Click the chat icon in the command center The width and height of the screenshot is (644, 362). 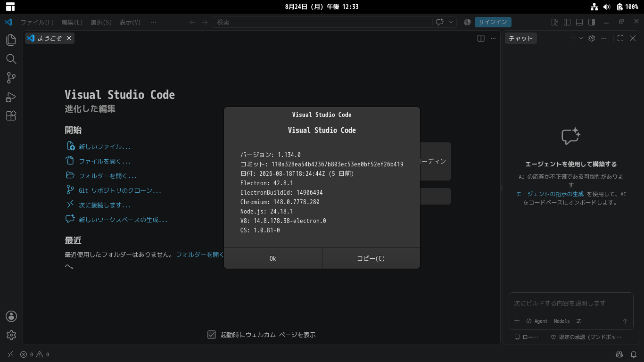(x=440, y=22)
